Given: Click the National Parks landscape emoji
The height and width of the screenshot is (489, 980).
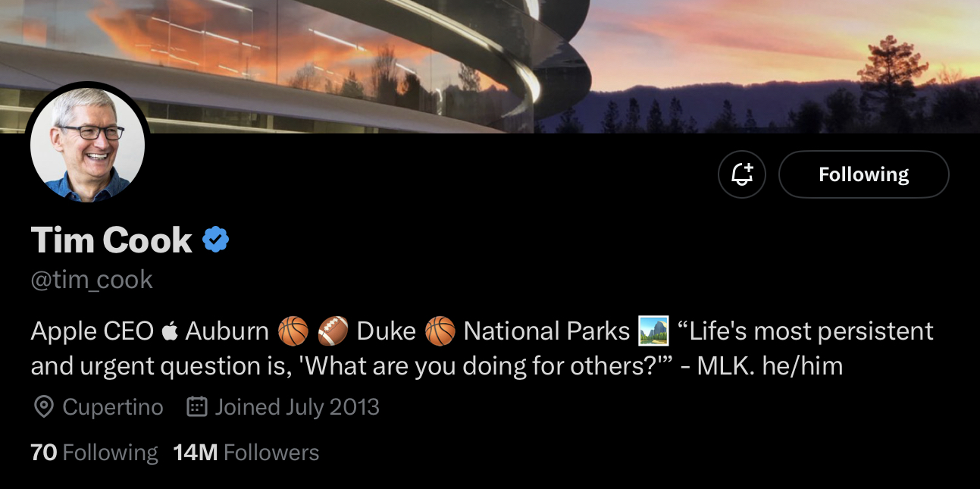Looking at the screenshot, I should tap(654, 331).
